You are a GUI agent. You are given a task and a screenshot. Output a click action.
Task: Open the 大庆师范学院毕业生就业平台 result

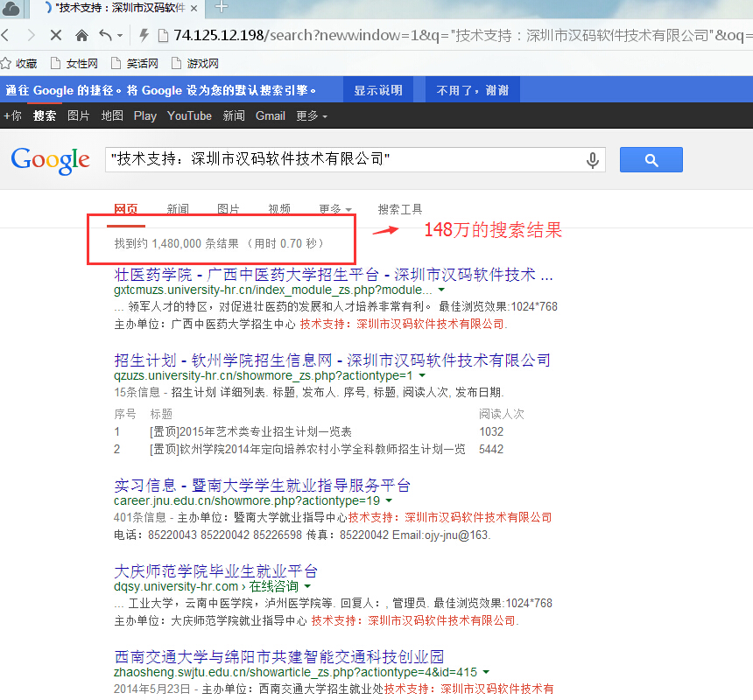point(215,571)
